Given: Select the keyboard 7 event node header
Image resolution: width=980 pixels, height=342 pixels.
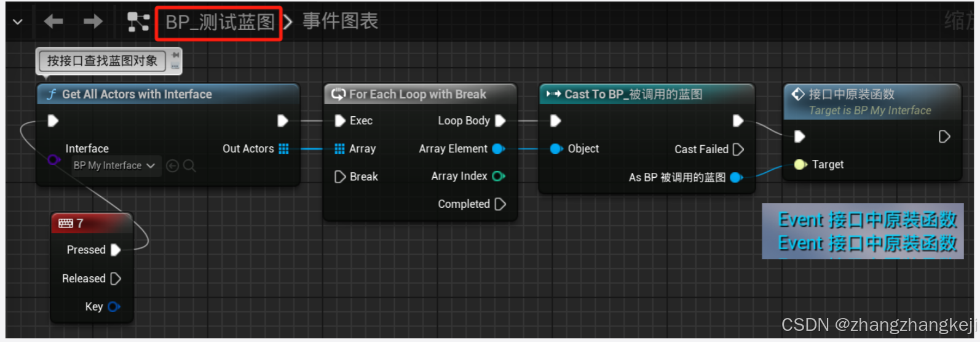Looking at the screenshot, I should click(92, 223).
